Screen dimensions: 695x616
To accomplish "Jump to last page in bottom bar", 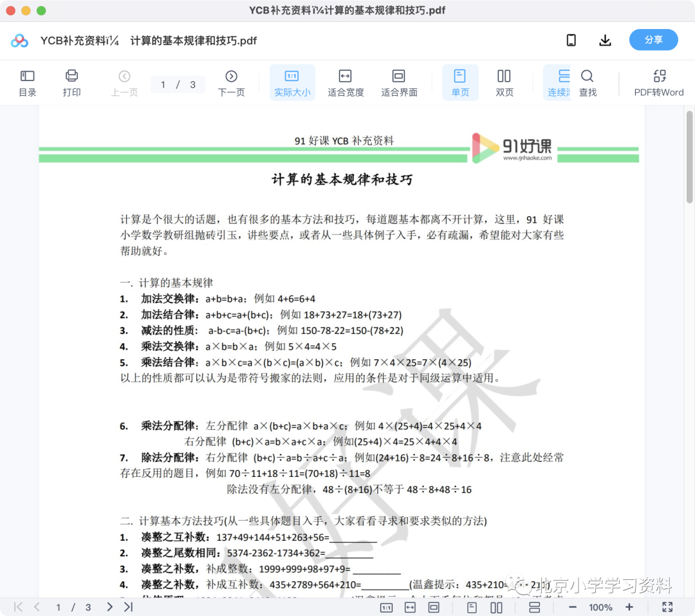I will pyautogui.click(x=129, y=607).
